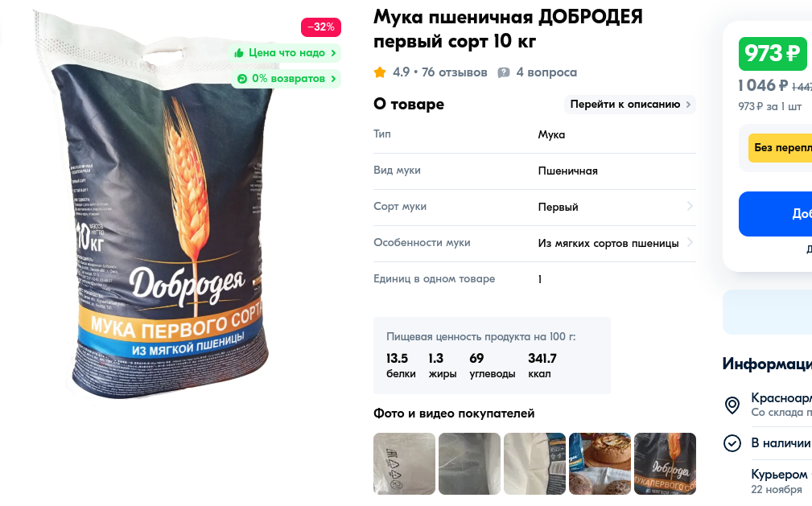This screenshot has width=812, height=506.
Task: Open Перейти к описанию link
Action: click(629, 104)
